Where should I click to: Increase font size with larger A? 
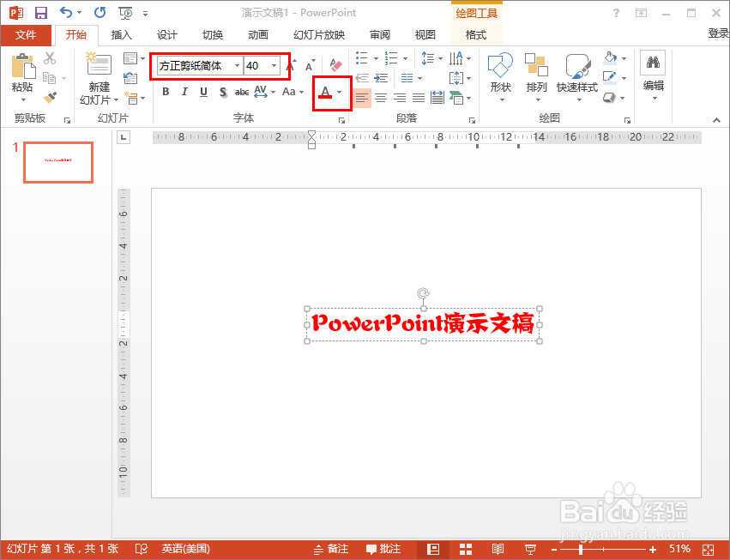[291, 66]
